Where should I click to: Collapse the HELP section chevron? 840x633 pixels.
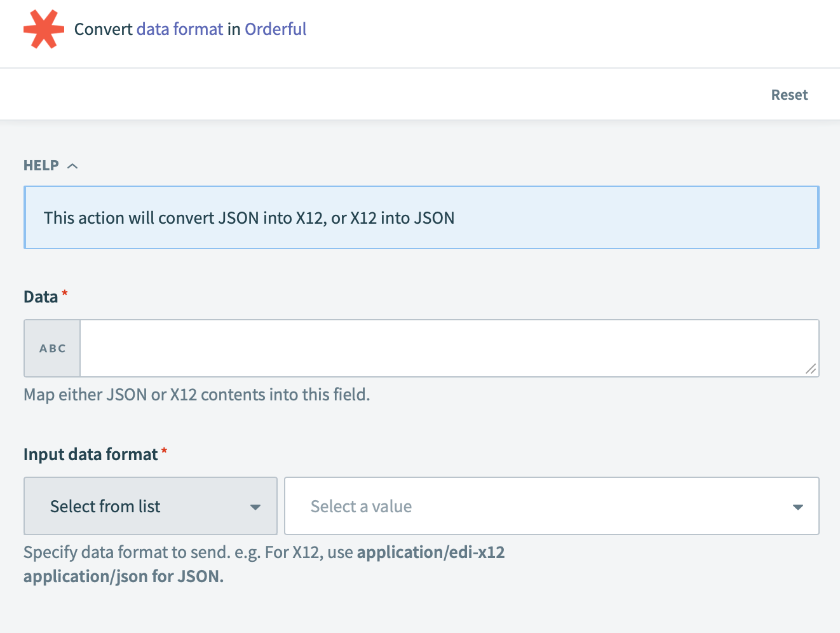[x=72, y=166]
